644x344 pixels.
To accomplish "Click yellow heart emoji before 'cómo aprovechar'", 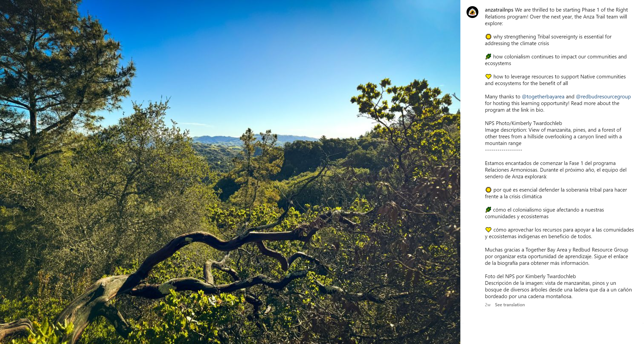I will pos(488,230).
